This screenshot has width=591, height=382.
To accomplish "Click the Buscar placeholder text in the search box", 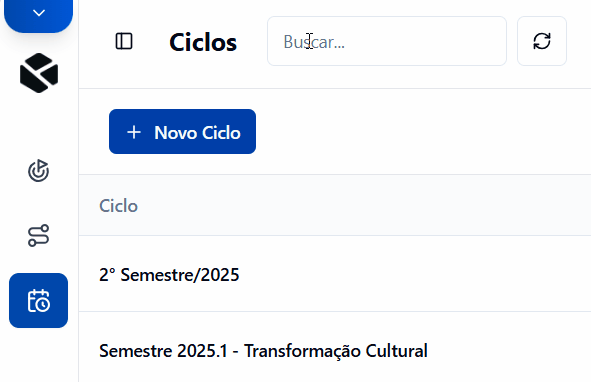I will (314, 42).
